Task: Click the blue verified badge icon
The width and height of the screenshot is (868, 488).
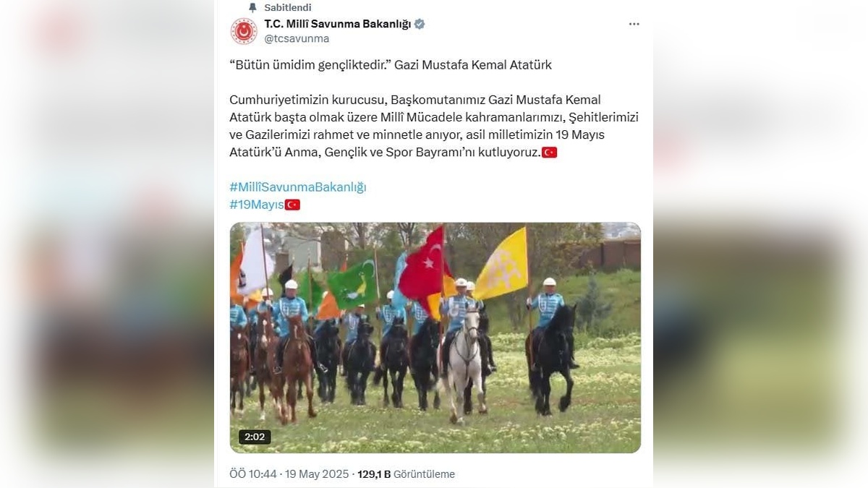Action: coord(420,24)
